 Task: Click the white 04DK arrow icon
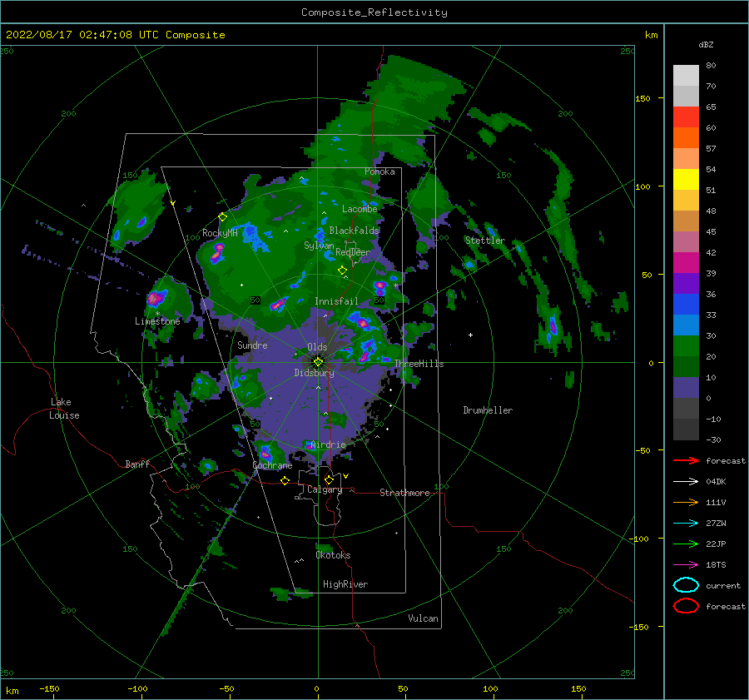coord(686,482)
